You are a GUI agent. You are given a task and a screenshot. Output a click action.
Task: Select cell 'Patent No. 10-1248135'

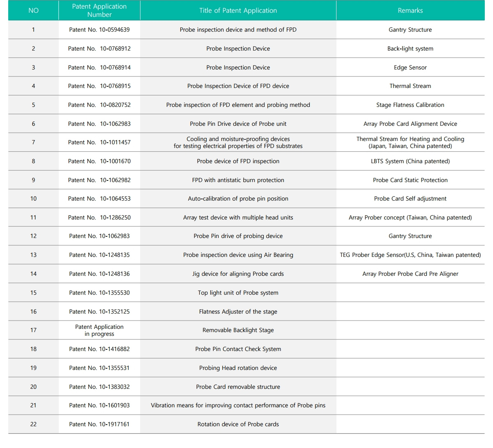click(99, 255)
